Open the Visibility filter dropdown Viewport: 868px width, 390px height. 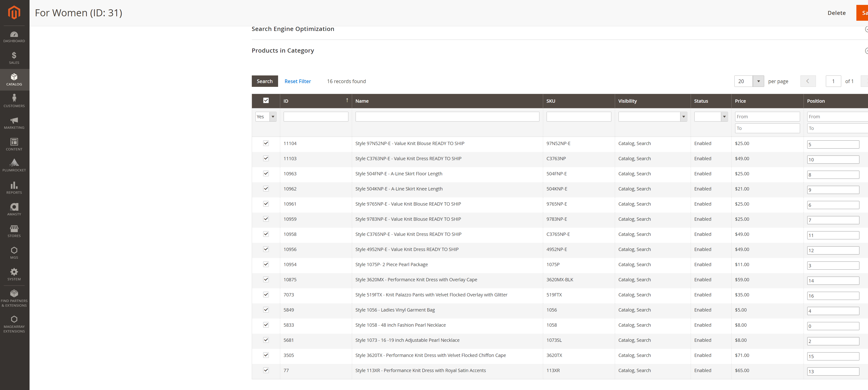652,117
